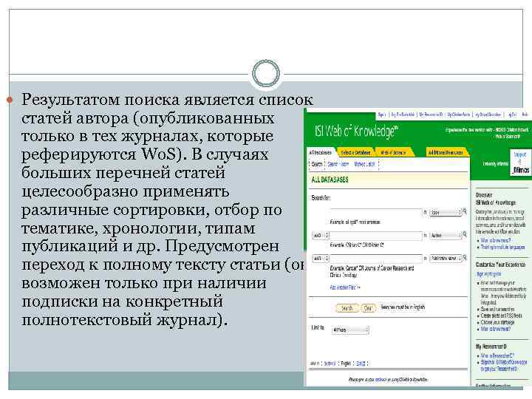Click the Publication Name search text field
Viewport: 532px width, 399px height.
pyautogui.click(x=375, y=258)
